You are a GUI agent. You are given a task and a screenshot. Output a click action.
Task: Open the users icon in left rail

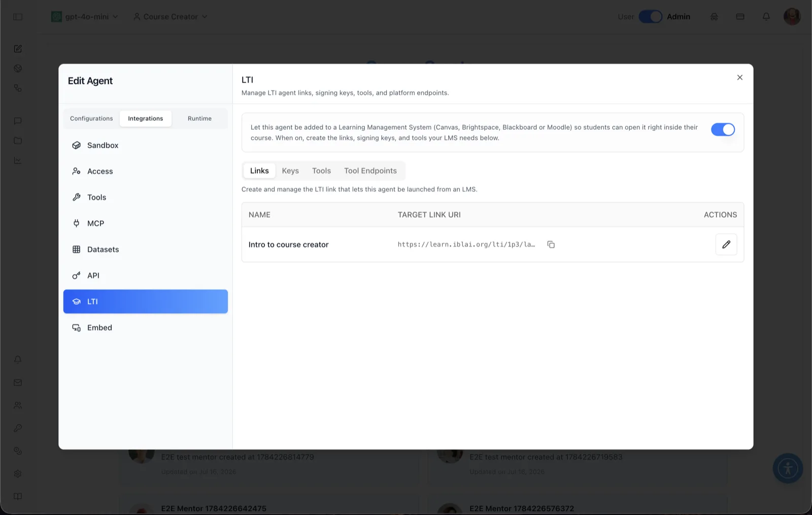pyautogui.click(x=18, y=405)
